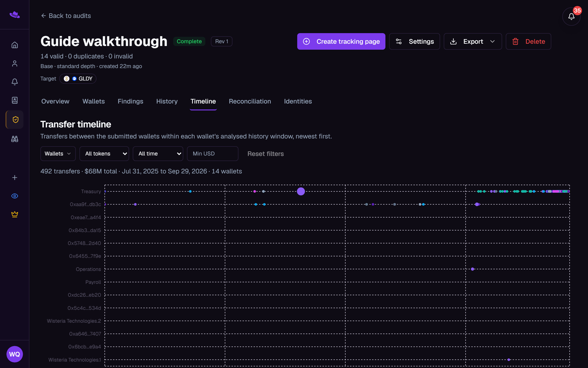Open notifications bell with 35 badge
This screenshot has height=368, width=588.
coord(571,17)
